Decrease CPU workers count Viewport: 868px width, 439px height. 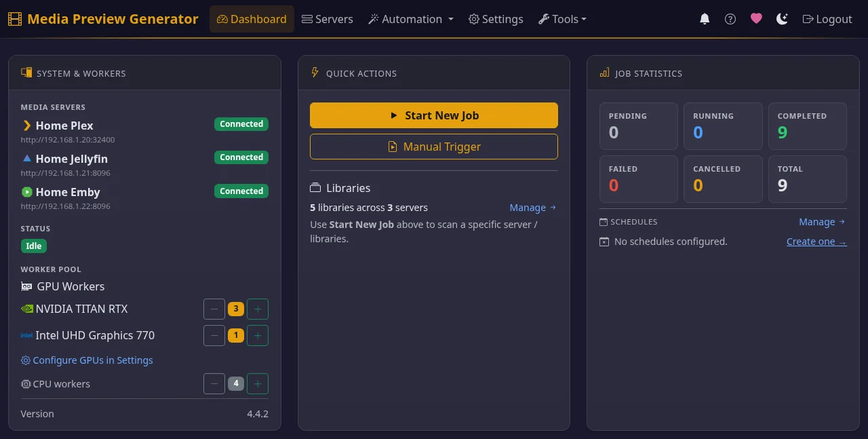click(x=214, y=383)
